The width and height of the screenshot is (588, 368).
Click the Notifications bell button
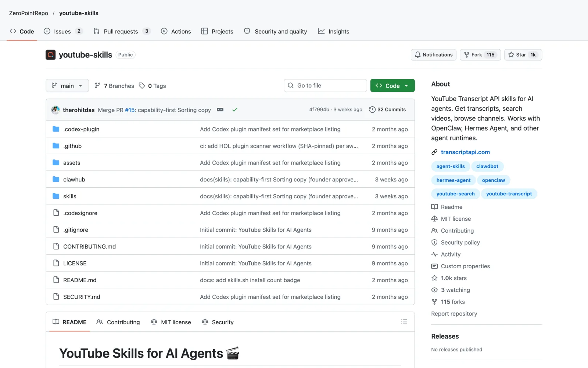434,55
